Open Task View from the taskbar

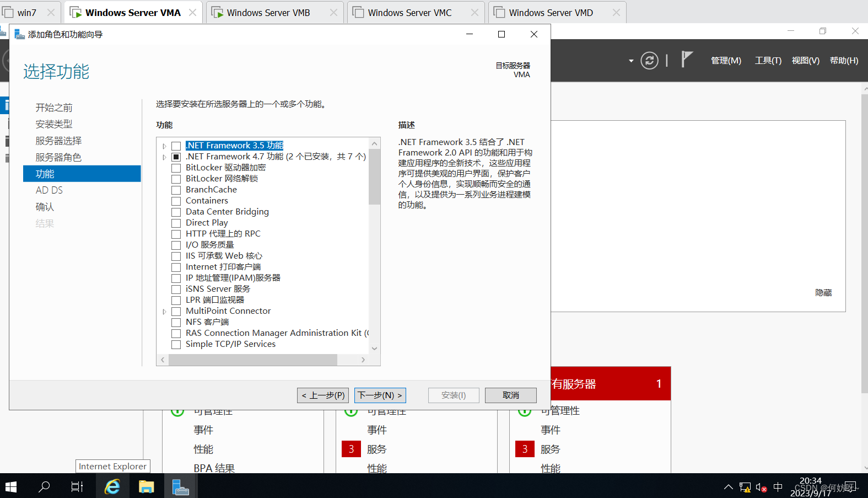click(x=77, y=486)
